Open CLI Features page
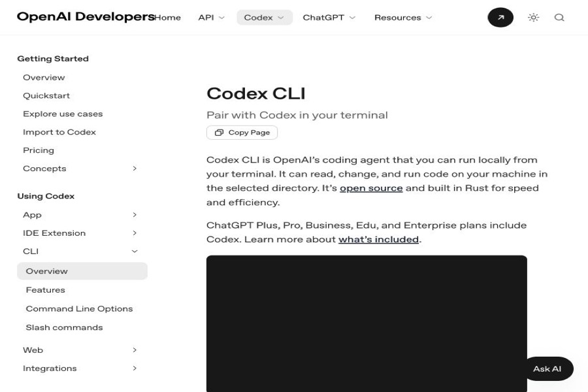Screen dimensions: 588x392 45,290
